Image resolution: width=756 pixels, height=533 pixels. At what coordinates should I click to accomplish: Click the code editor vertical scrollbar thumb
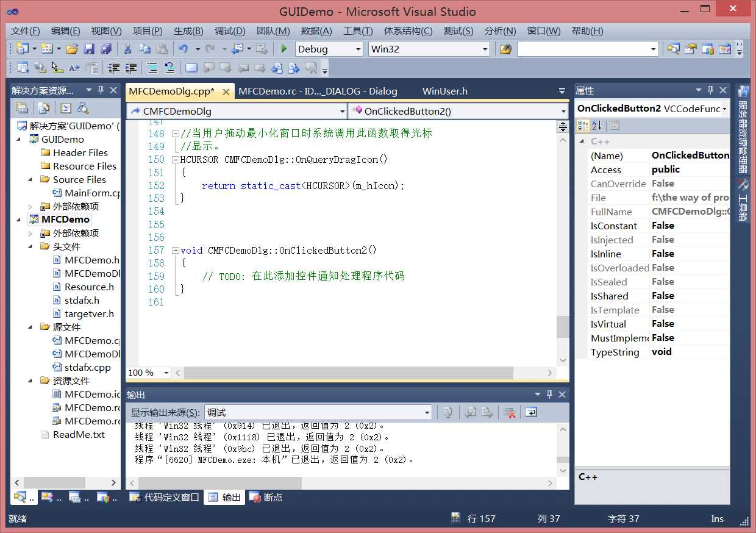point(563,327)
